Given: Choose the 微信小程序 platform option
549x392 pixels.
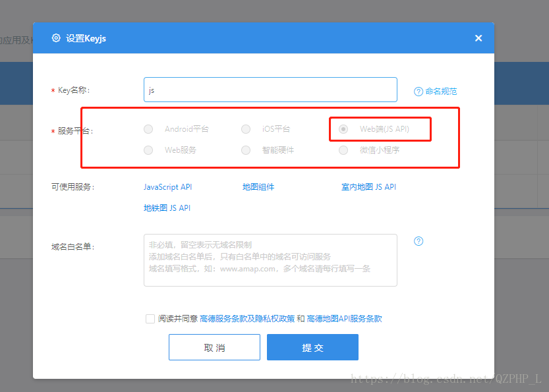Looking at the screenshot, I should click(343, 150).
